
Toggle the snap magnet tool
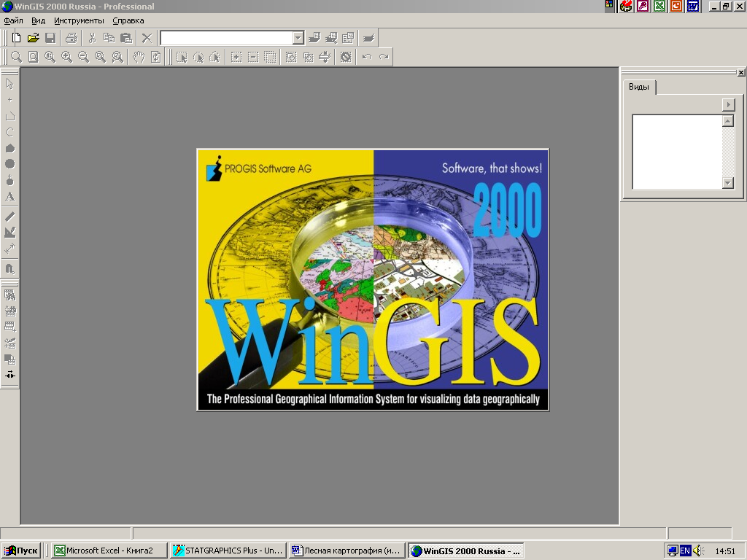[x=9, y=268]
